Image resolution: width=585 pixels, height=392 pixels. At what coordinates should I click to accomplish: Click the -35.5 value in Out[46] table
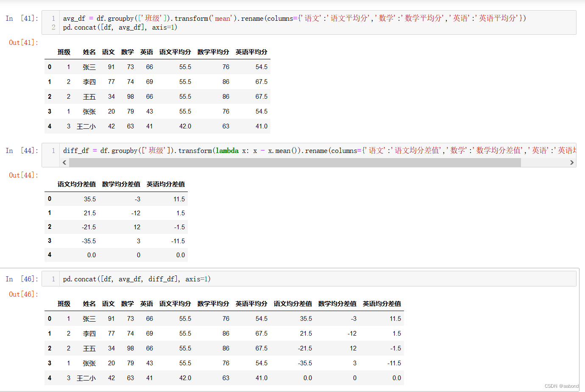pyautogui.click(x=305, y=363)
